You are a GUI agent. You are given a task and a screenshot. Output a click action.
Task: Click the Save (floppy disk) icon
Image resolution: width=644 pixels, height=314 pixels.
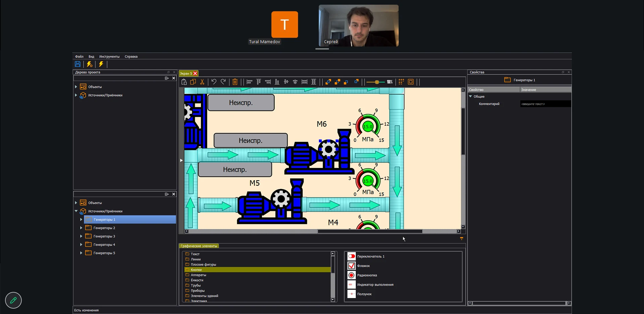[77, 64]
